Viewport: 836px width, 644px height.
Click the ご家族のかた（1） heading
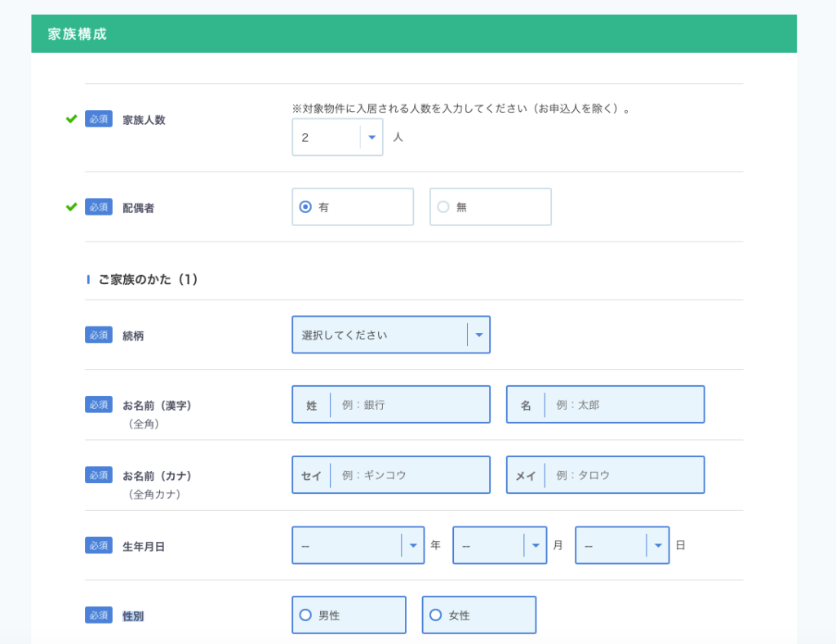(149, 279)
